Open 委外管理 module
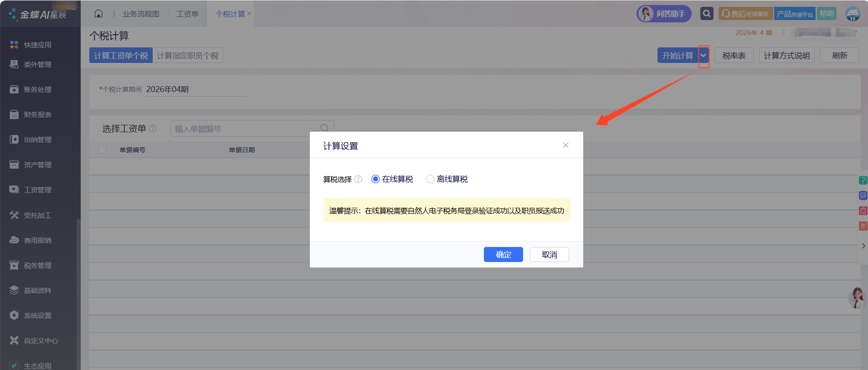Image resolution: width=868 pixels, height=370 pixels. [31, 64]
